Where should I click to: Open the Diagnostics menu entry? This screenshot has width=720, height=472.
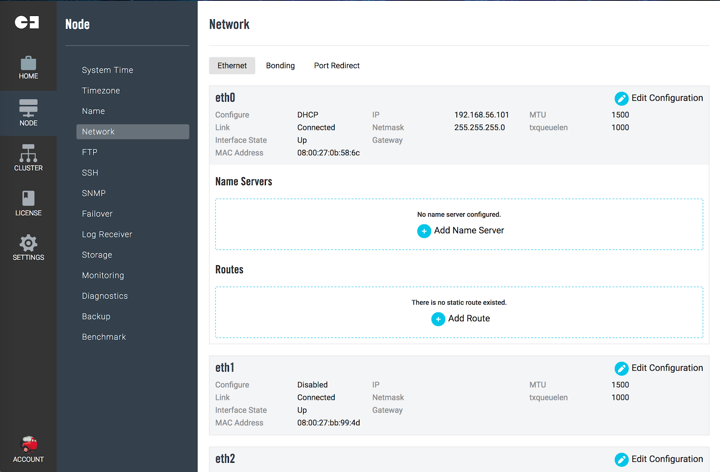point(105,296)
